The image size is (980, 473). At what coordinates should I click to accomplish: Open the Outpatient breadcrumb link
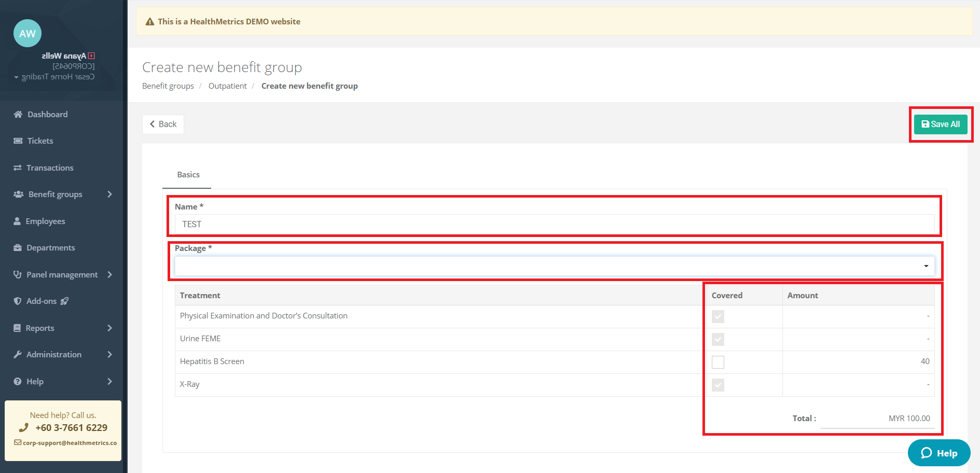point(227,86)
